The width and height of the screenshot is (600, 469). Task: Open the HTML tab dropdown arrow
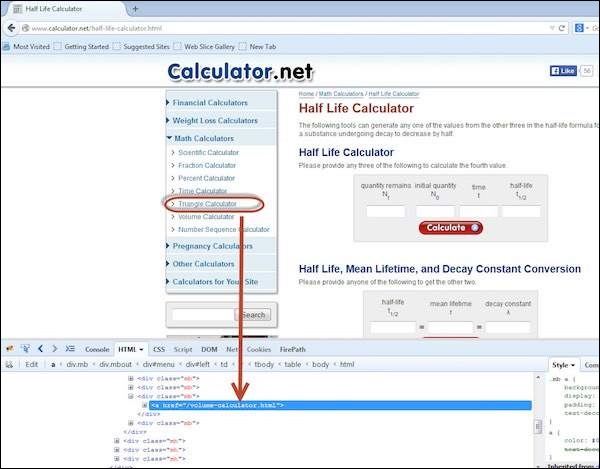(x=141, y=350)
